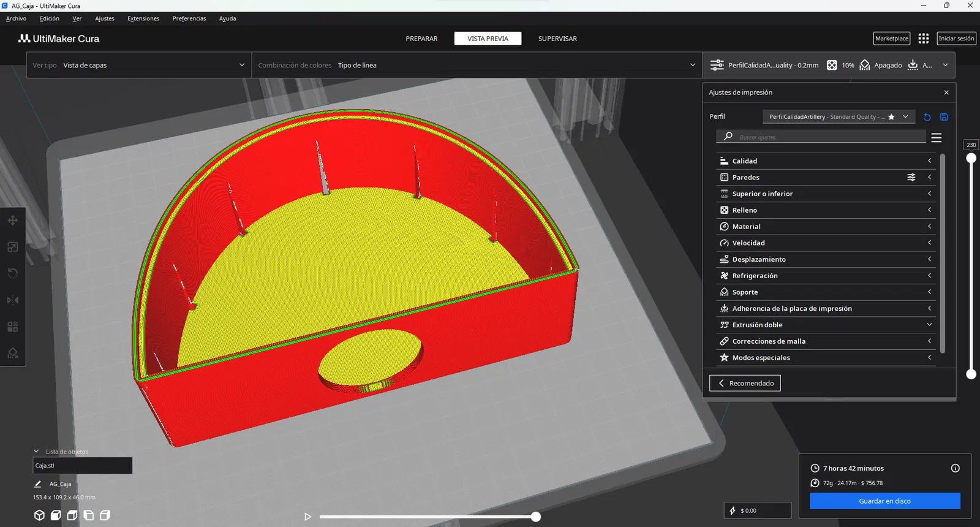Switch to Recomendado settings mode
Viewport: 980px width, 527px height.
(x=745, y=383)
